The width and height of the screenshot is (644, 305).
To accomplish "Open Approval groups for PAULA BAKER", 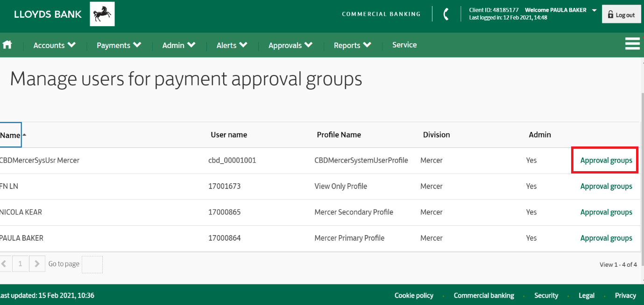I will click(606, 238).
